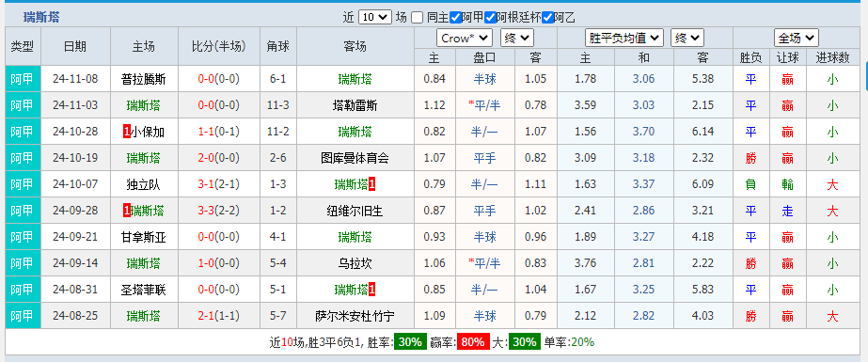Click the green 30% win rate badge
868x362 pixels.
410,342
